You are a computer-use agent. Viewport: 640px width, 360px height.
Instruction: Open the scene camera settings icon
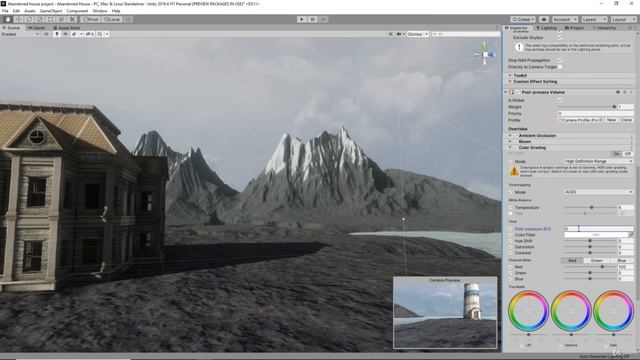pos(400,34)
